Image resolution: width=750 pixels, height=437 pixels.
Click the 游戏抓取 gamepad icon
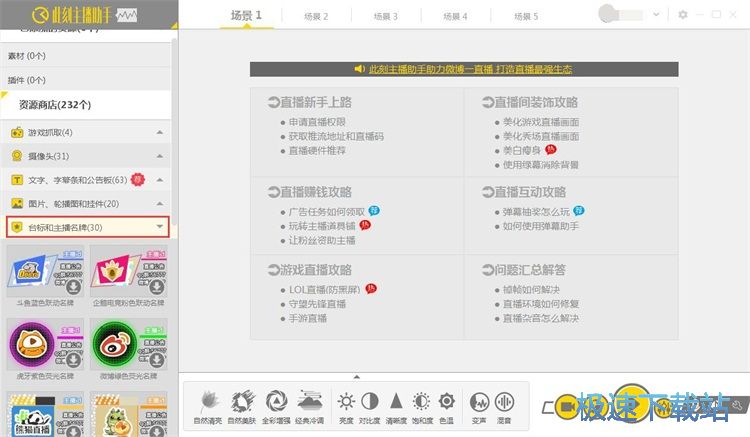pyautogui.click(x=17, y=132)
